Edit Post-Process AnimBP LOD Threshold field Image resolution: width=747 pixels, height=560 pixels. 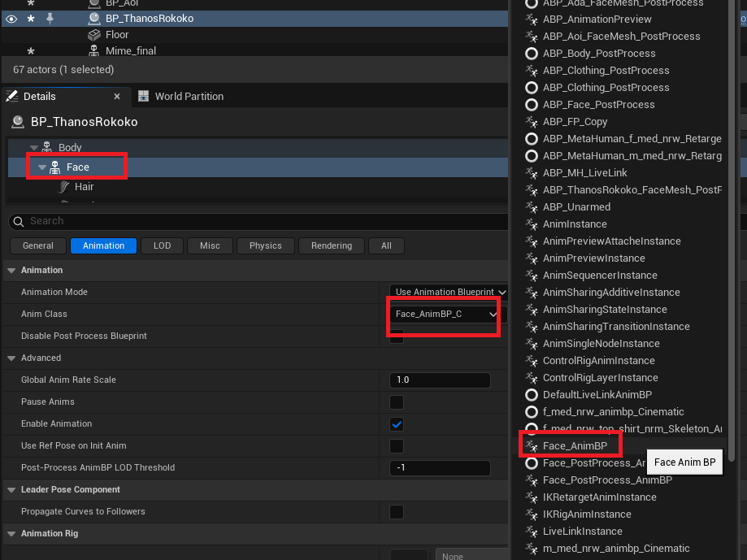[441, 467]
